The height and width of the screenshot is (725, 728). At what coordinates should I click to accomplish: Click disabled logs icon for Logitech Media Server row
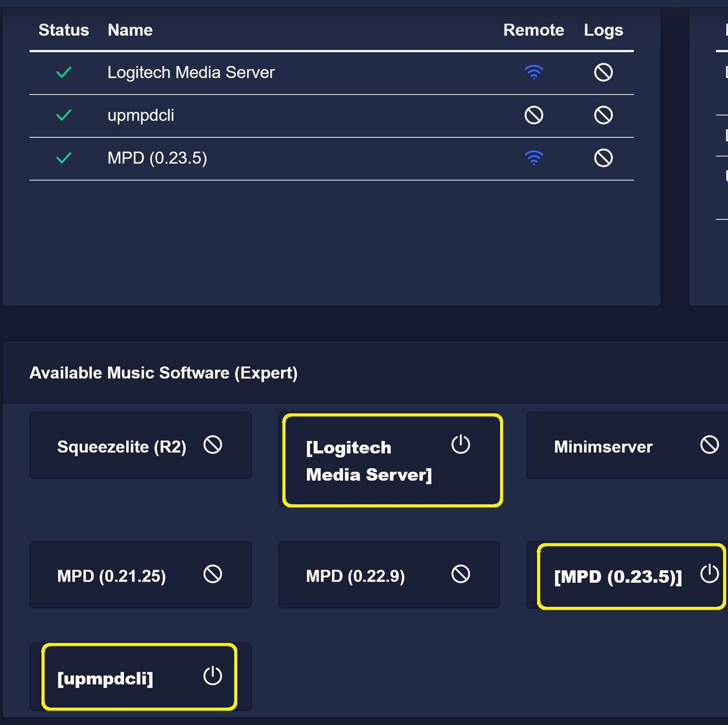[603, 72]
